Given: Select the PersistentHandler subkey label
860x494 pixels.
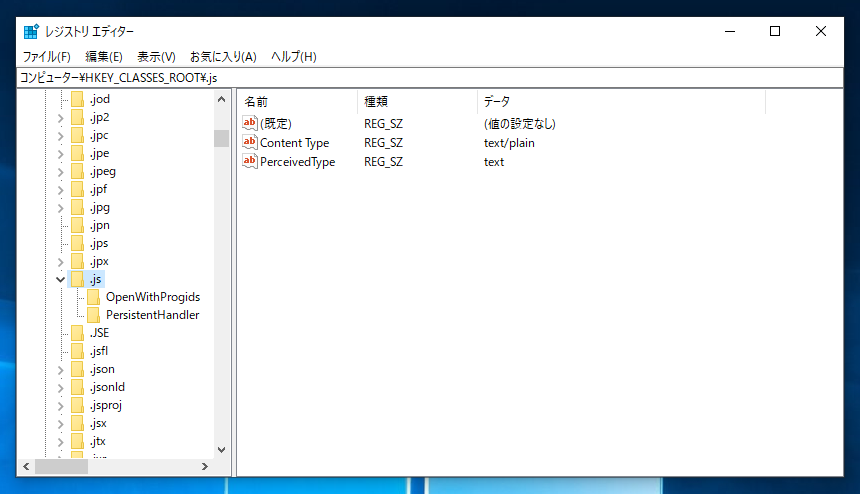Looking at the screenshot, I should 152,315.
